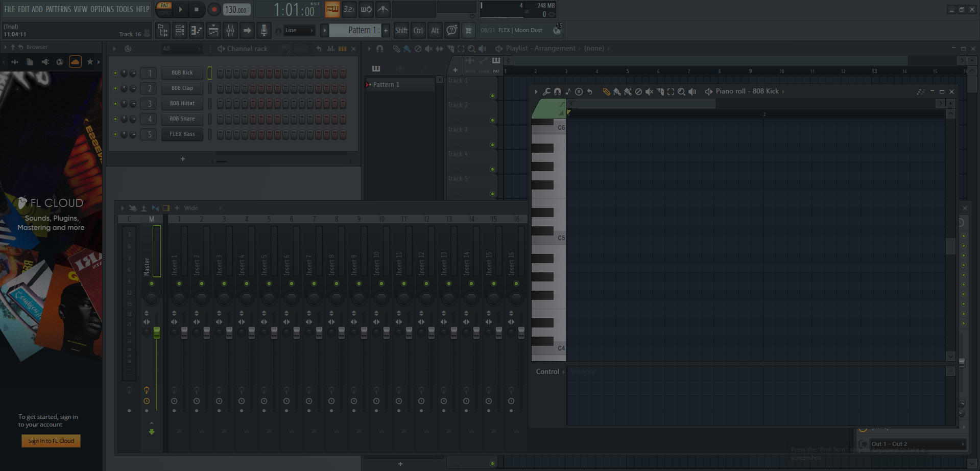The image size is (980, 471).
Task: Click the Shift modifier button
Action: pos(401,31)
